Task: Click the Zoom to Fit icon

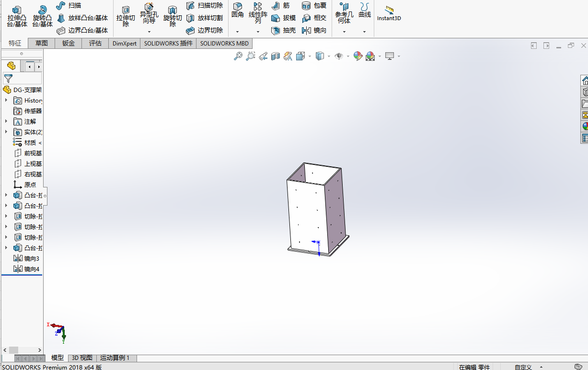Action: tap(238, 56)
